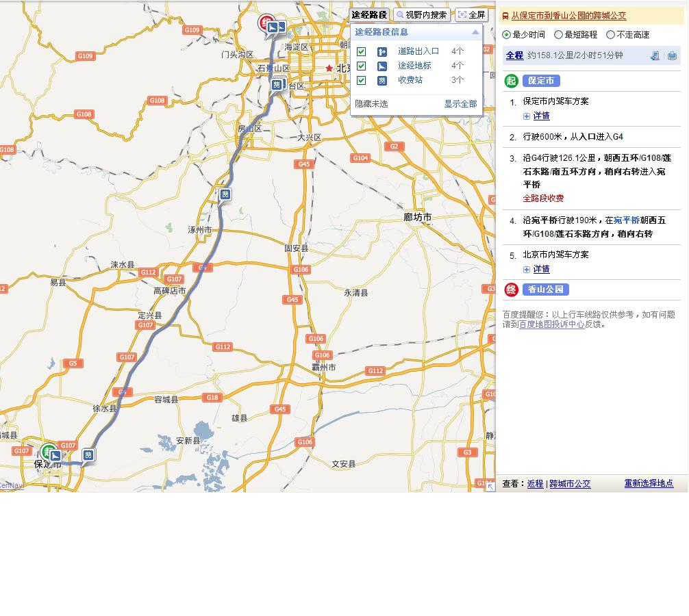Click the arrow icon at map's bottom-right corner
Image resolution: width=689 pixels, height=616 pixels.
click(490, 487)
